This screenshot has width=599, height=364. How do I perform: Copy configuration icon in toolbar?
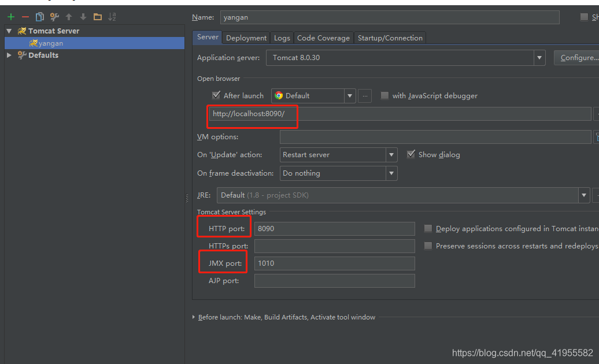pyautogui.click(x=40, y=17)
